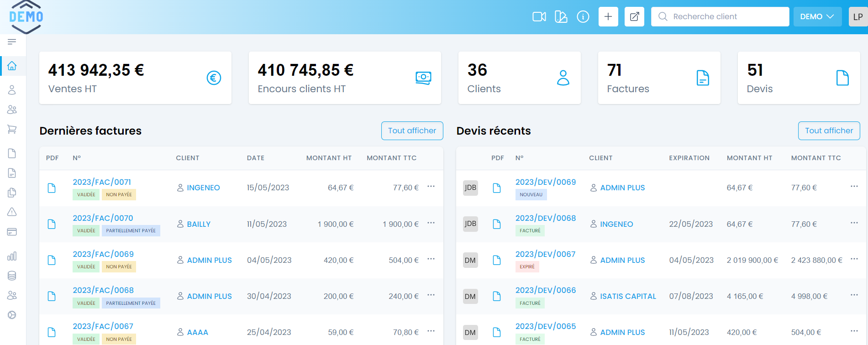The image size is (868, 345).
Task: Open the info circle icon
Action: pos(583,17)
